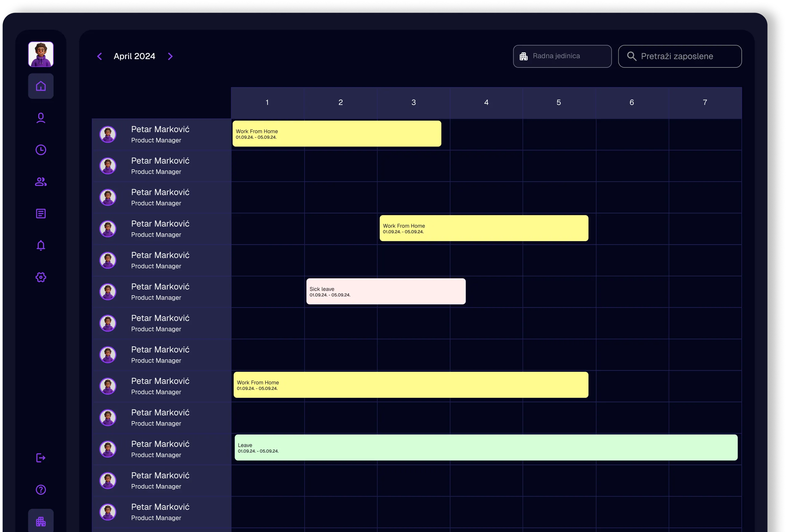This screenshot has height=532, width=787.
Task: Open the Radna jedinica dropdown
Action: (562, 56)
